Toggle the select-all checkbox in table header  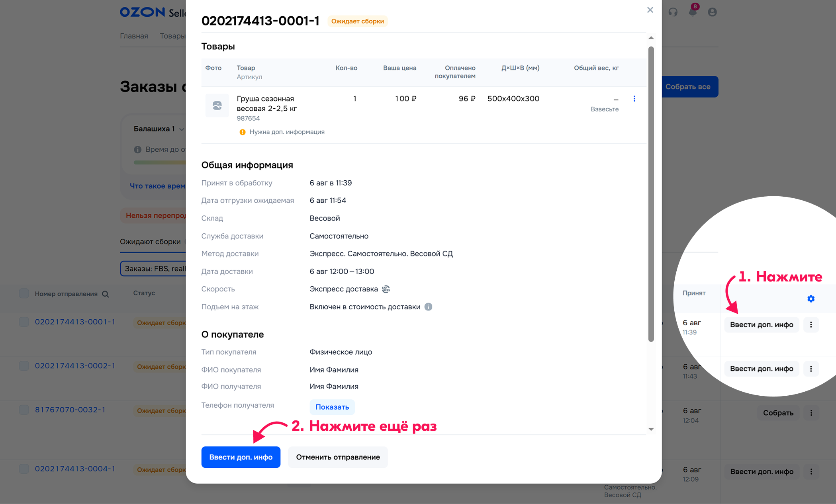coord(24,294)
